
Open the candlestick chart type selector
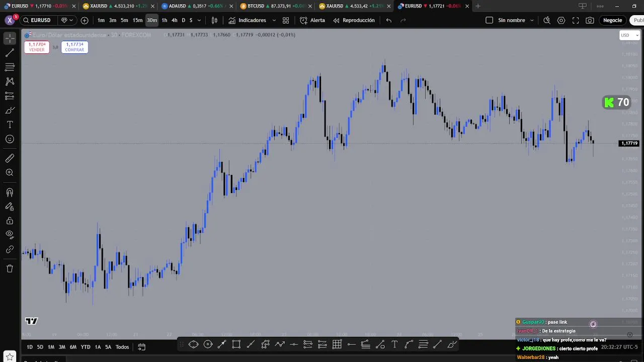click(x=214, y=20)
